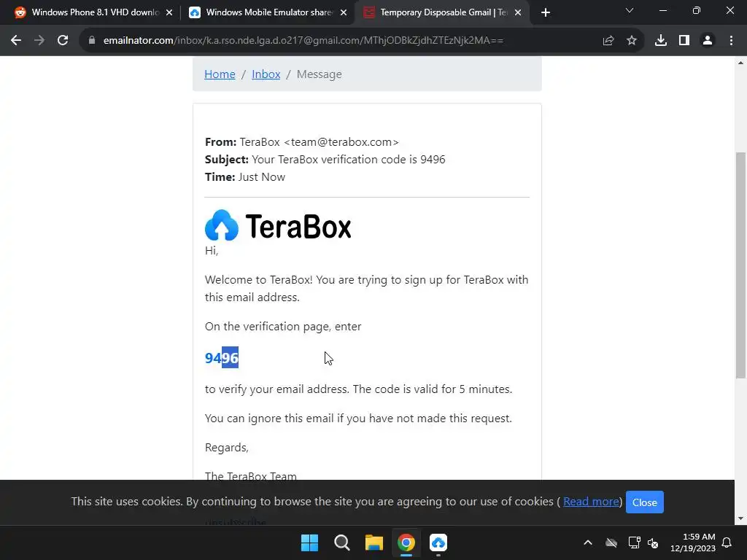Open Windows taskbar Search
747x560 pixels.
point(341,542)
